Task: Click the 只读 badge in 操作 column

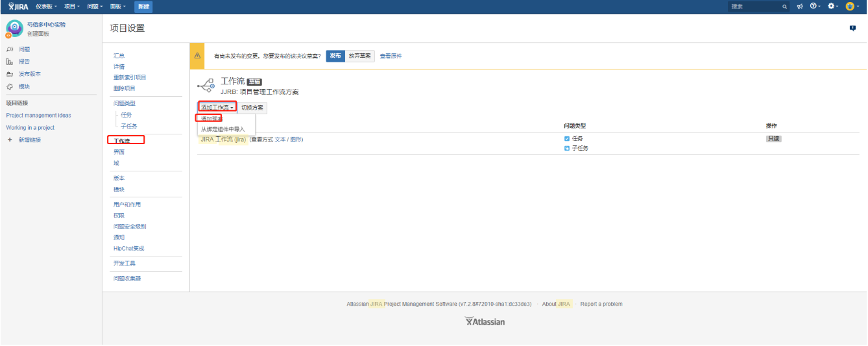Action: 773,139
